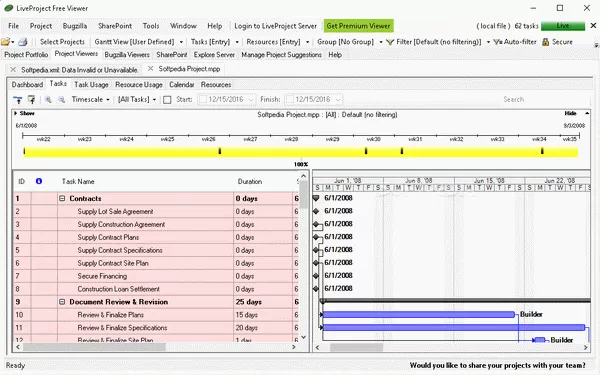
Task: Click the Builder task bar start arrow for row 10
Action: [x=322, y=315]
